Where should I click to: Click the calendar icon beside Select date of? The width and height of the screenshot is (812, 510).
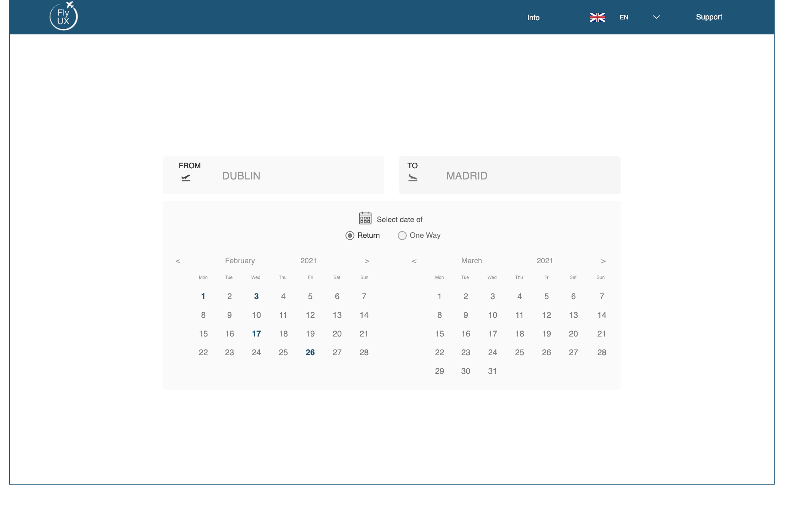click(x=365, y=218)
